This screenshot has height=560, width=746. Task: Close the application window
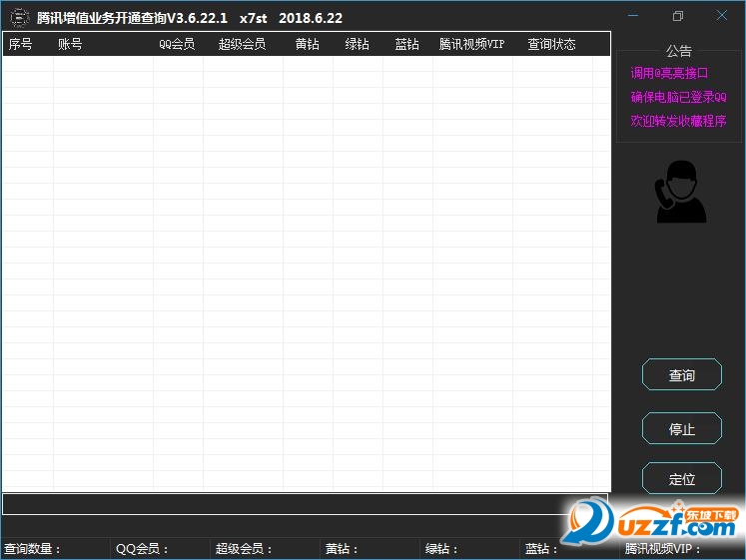722,16
